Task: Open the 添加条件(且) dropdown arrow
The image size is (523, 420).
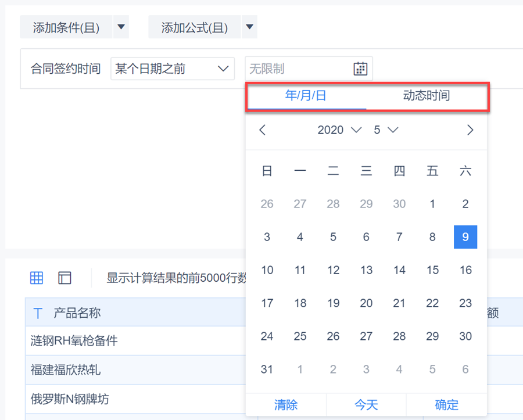Action: tap(121, 27)
